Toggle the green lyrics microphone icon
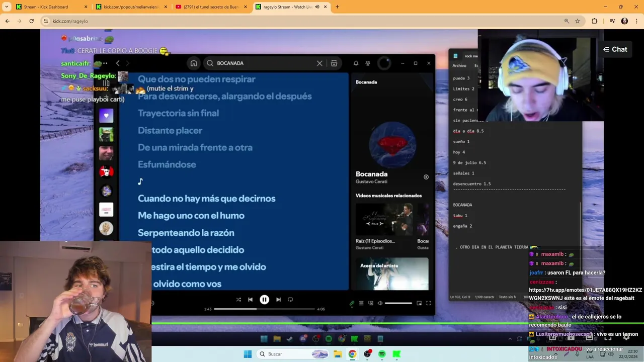The height and width of the screenshot is (362, 644). 352,303
